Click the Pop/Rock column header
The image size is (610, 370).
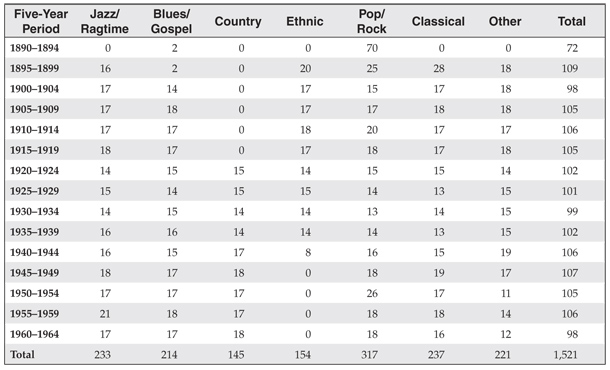tap(372, 21)
